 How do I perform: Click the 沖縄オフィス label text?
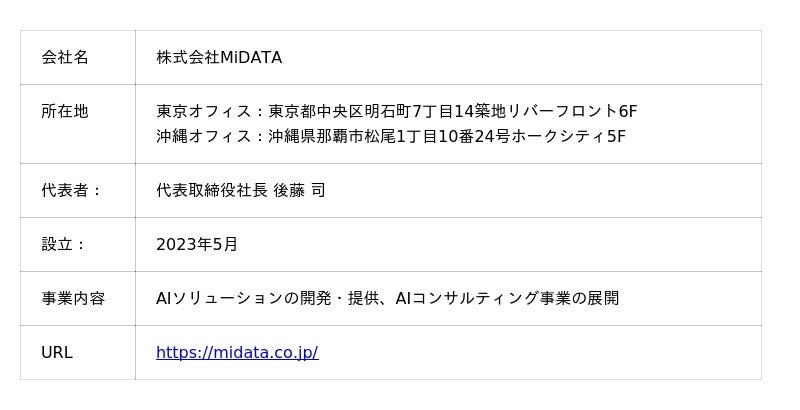click(204, 137)
